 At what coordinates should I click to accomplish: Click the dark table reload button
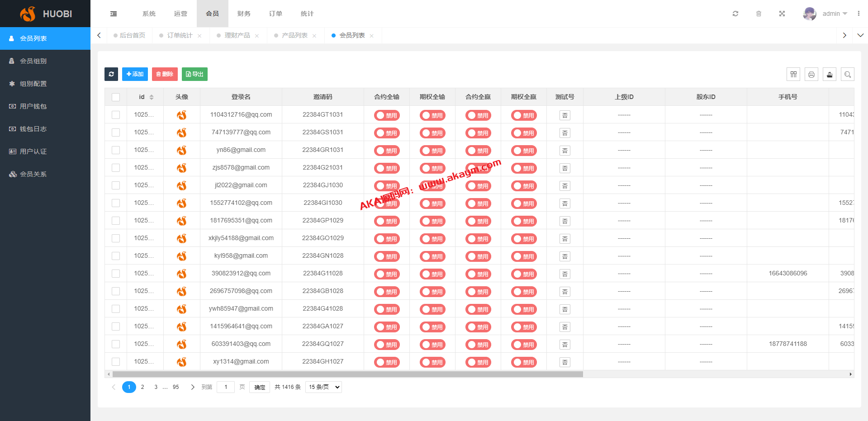111,74
